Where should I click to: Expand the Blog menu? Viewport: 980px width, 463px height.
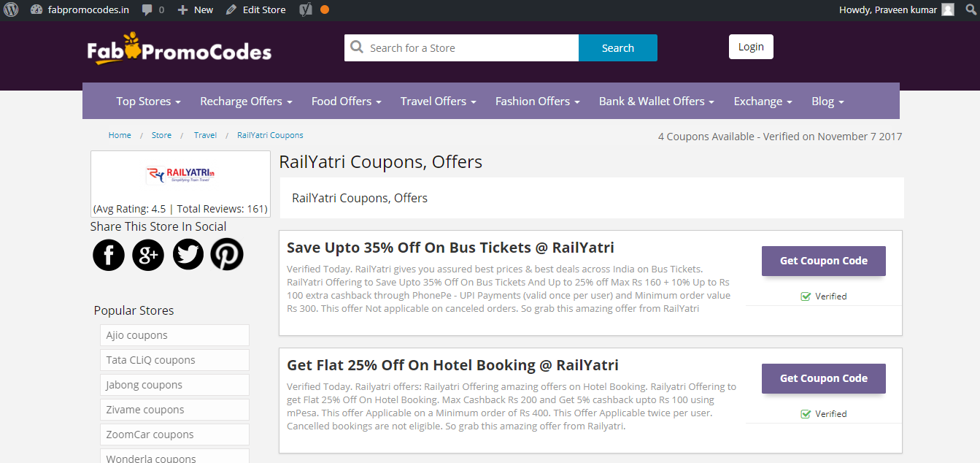pos(827,101)
